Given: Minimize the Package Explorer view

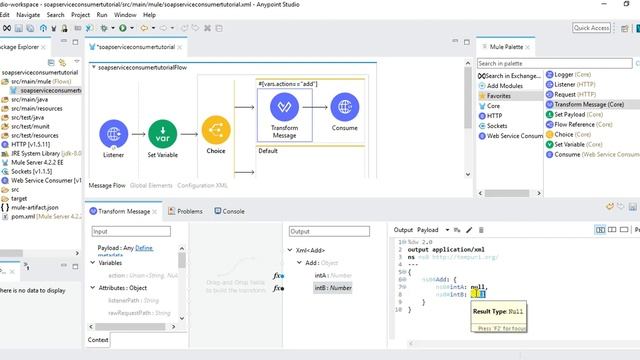Looking at the screenshot, I should click(x=64, y=42).
